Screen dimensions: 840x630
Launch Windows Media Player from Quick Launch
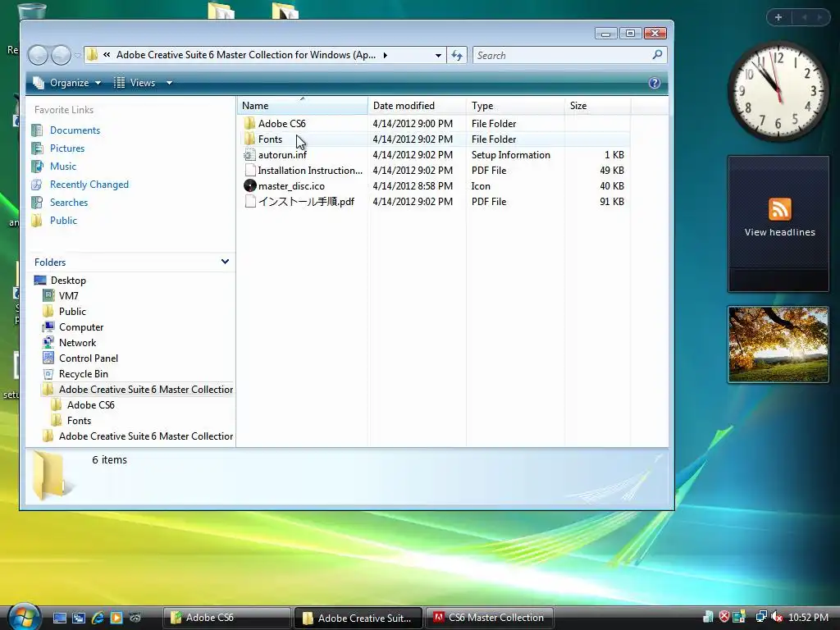[116, 618]
